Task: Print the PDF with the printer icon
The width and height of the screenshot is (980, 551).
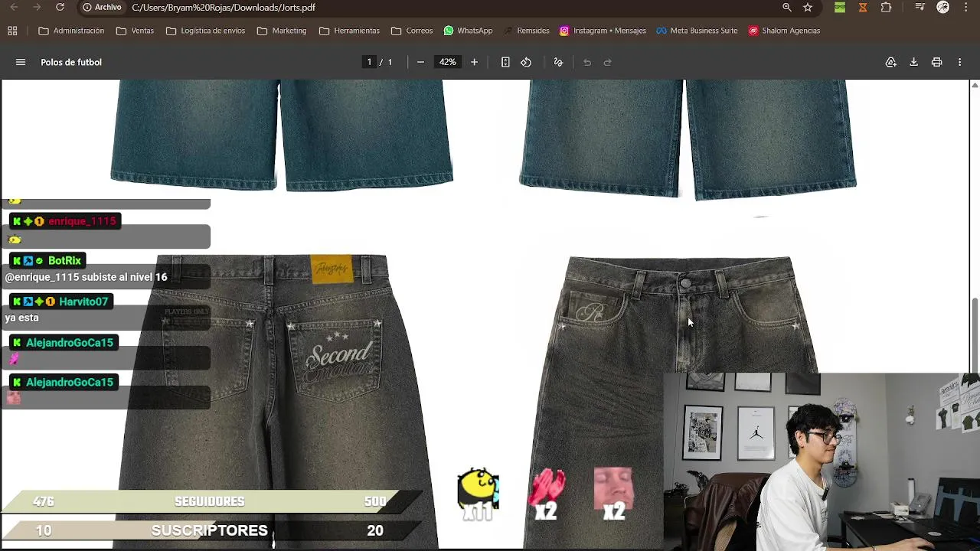Action: [x=936, y=62]
